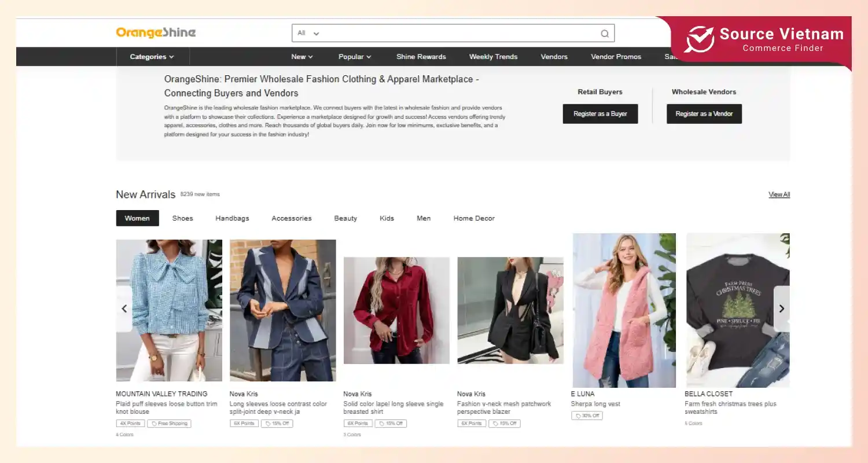Click the New Arrivals heading

point(145,194)
